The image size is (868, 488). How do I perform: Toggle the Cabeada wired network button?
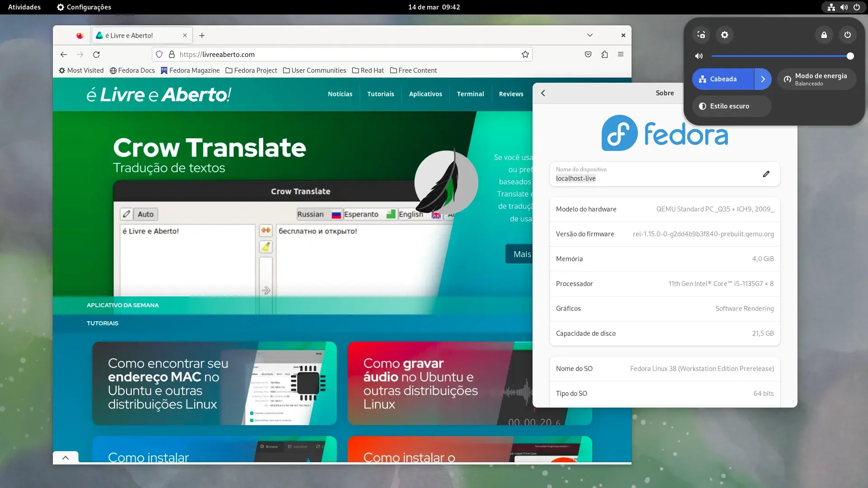point(723,79)
